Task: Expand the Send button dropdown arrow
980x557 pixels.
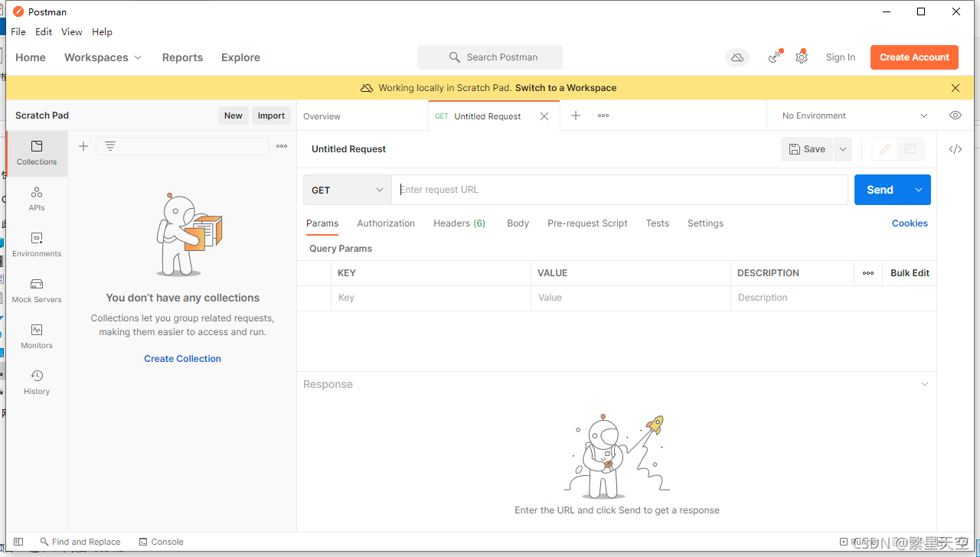Action: (919, 190)
